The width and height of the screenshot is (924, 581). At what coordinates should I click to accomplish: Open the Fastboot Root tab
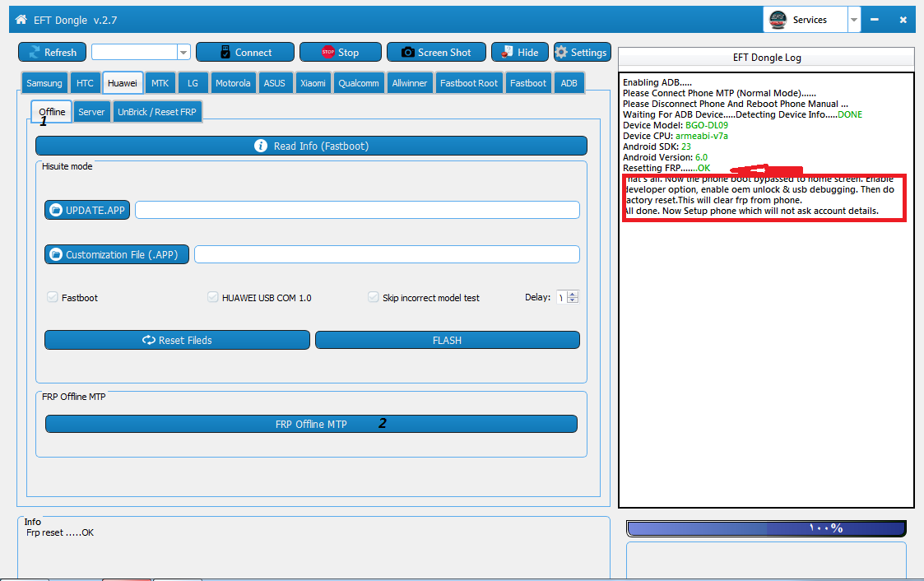(x=469, y=83)
